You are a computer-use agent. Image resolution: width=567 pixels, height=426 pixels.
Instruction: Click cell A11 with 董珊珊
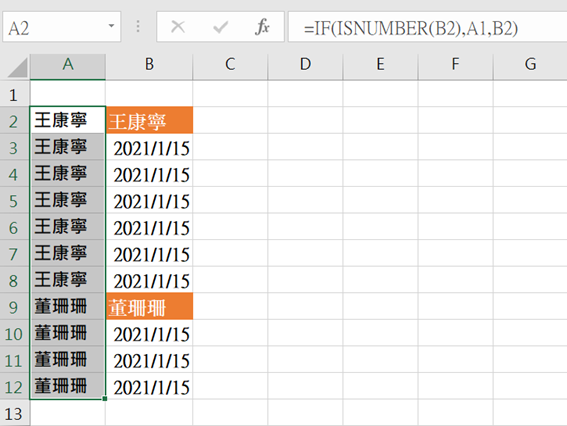pyautogui.click(x=68, y=359)
